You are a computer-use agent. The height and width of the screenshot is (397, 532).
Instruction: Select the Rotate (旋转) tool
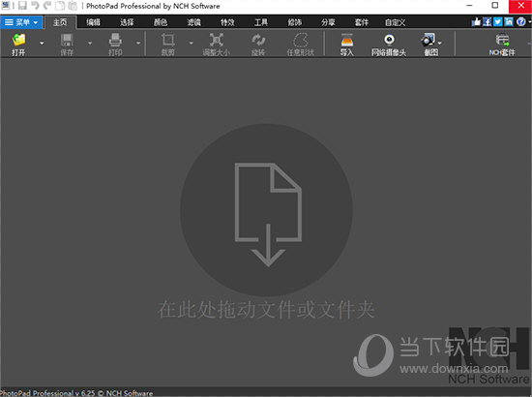pos(258,40)
